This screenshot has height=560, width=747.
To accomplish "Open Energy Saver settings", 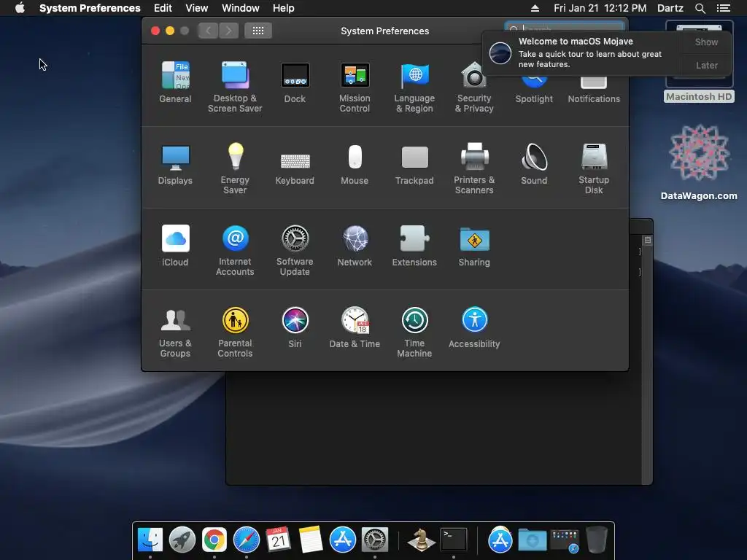I will 235,168.
